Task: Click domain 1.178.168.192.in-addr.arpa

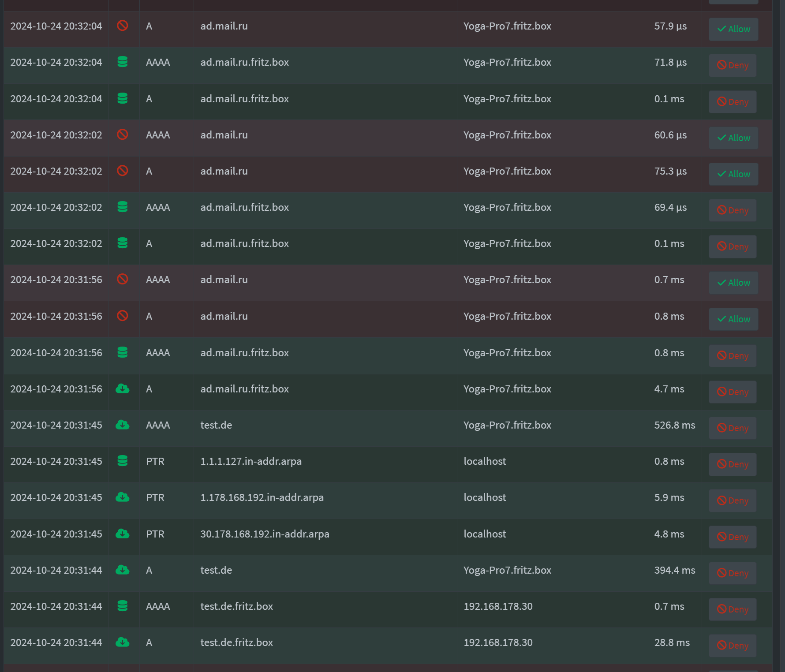Action: click(x=262, y=497)
